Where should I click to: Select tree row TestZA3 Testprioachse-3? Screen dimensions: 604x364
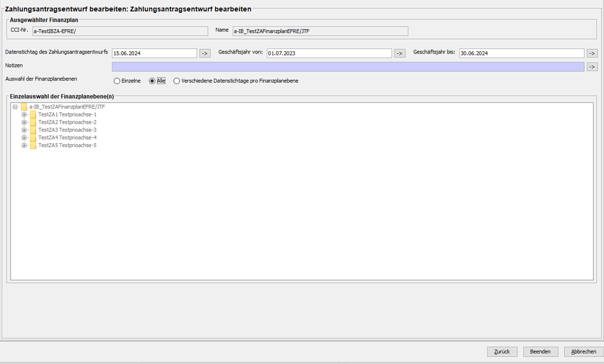coord(68,130)
